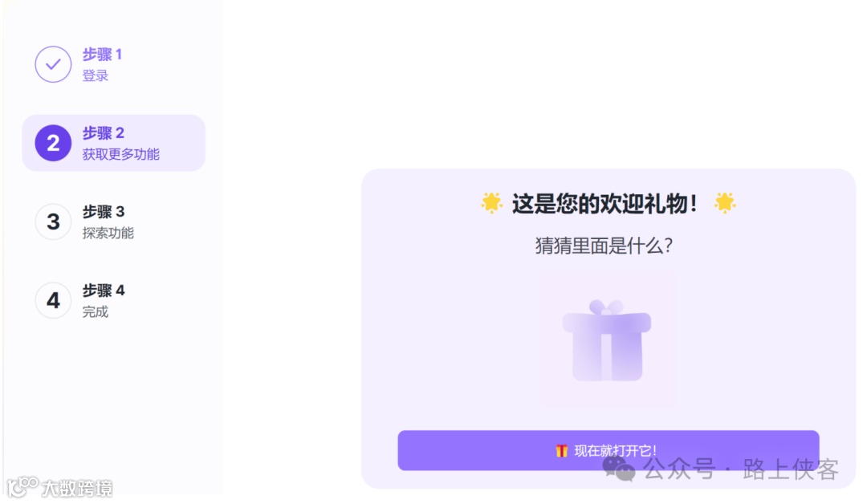Screen dimensions: 867x504
Task: Click the left sun emoji beside the title
Action: tap(491, 203)
